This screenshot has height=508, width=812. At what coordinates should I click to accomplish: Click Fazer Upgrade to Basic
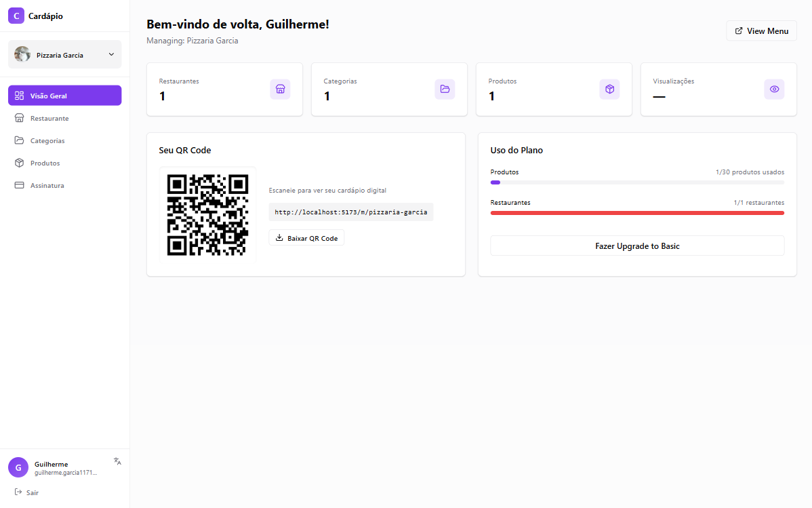637,246
